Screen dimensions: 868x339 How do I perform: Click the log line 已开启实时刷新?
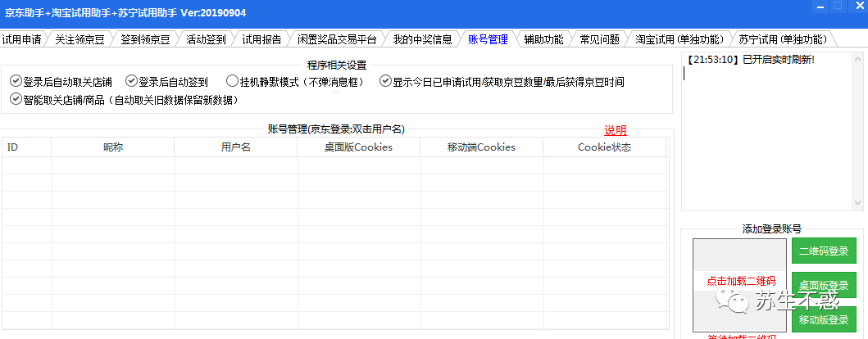coord(750,59)
